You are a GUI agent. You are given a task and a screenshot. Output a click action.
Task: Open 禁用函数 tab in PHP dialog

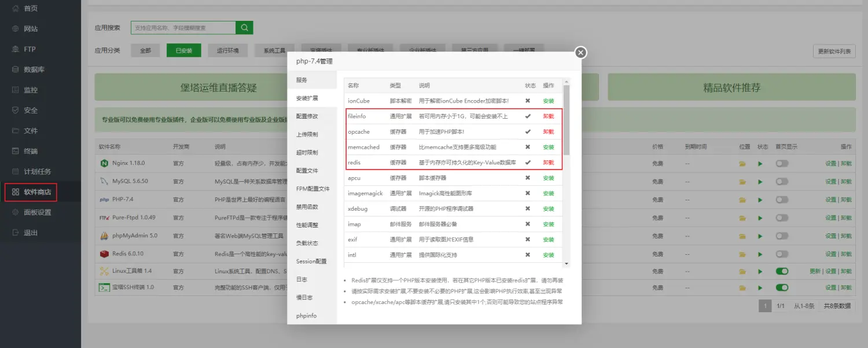pyautogui.click(x=312, y=207)
